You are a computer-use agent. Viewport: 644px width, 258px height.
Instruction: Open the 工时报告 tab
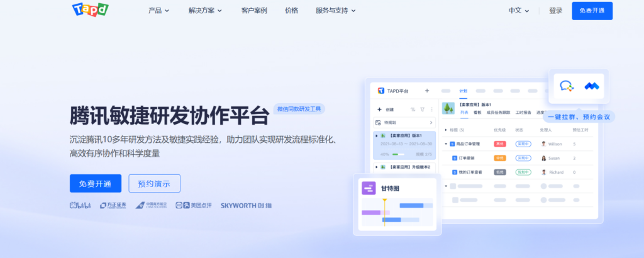click(x=523, y=112)
